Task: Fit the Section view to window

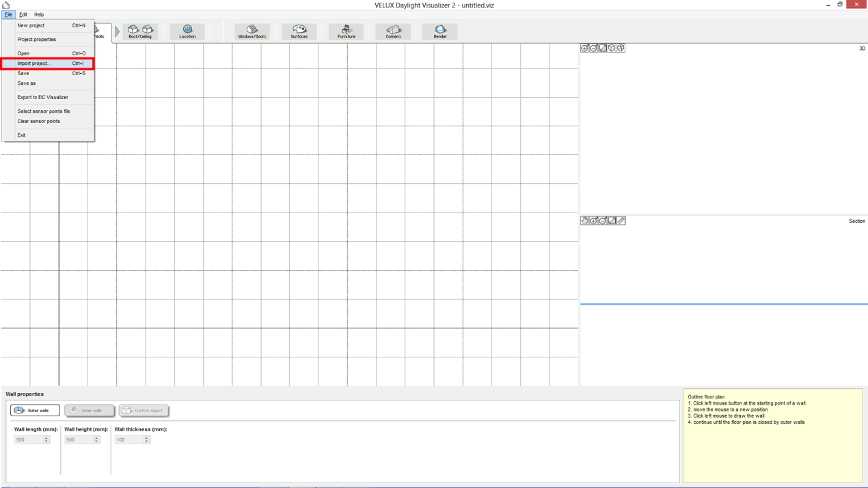Action: click(612, 221)
